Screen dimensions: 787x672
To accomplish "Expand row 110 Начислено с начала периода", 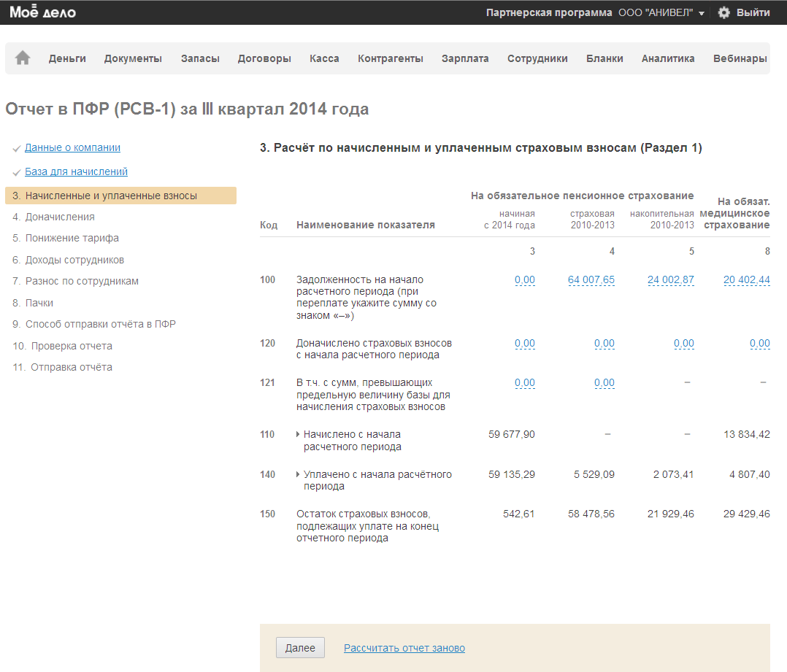I will 299,435.
